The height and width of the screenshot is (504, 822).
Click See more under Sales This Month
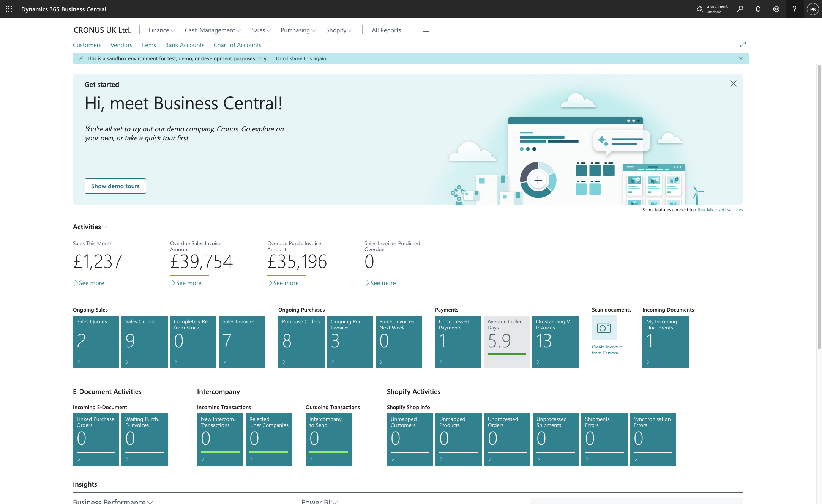(89, 283)
